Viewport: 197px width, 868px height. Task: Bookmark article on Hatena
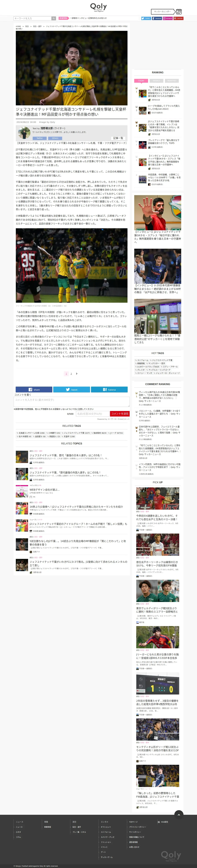pyautogui.click(x=109, y=390)
